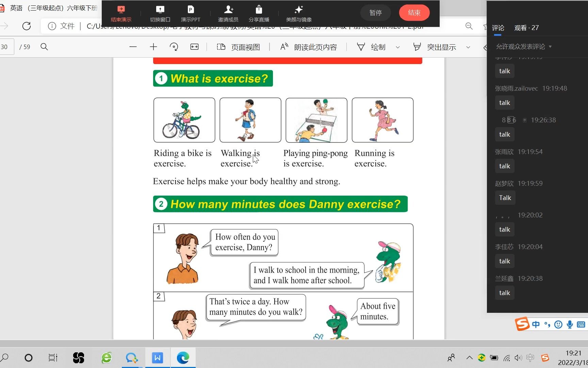Click the Sogou voice input microphone icon
The image size is (588, 368).
click(570, 324)
